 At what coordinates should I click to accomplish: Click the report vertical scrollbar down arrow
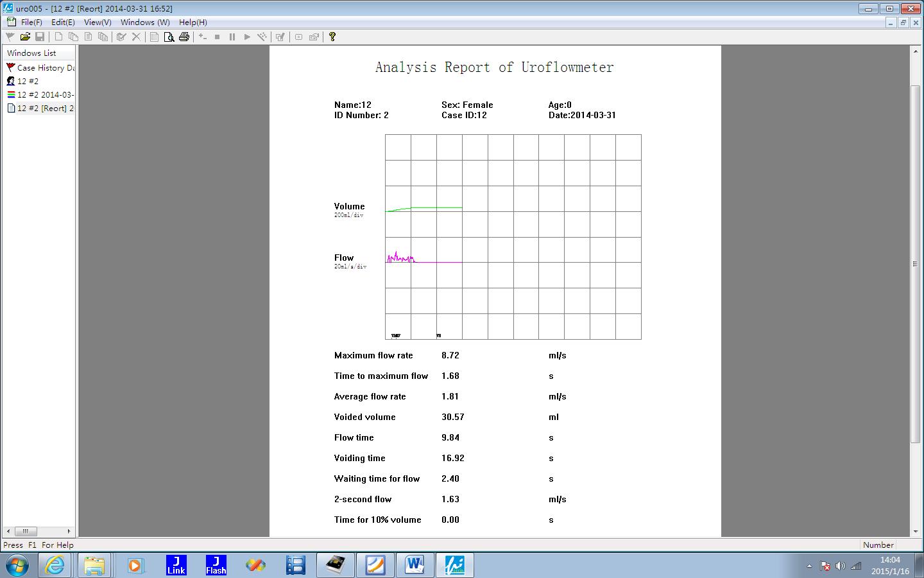[916, 532]
